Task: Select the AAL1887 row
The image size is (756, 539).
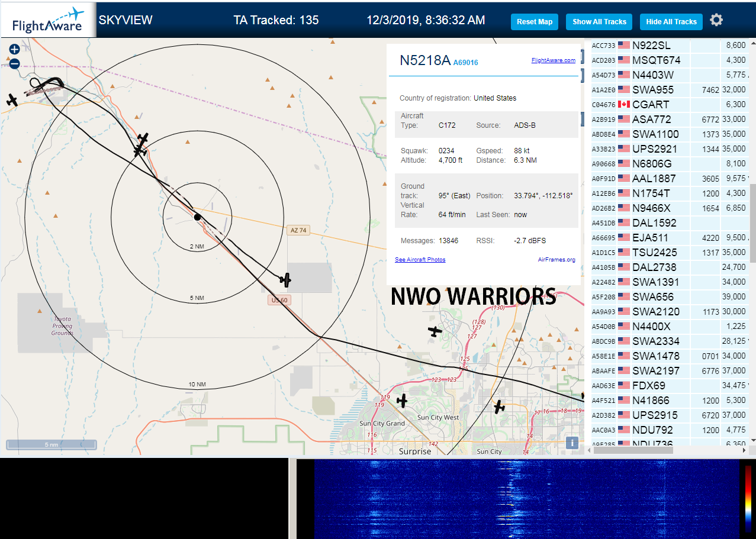Action: click(x=670, y=179)
